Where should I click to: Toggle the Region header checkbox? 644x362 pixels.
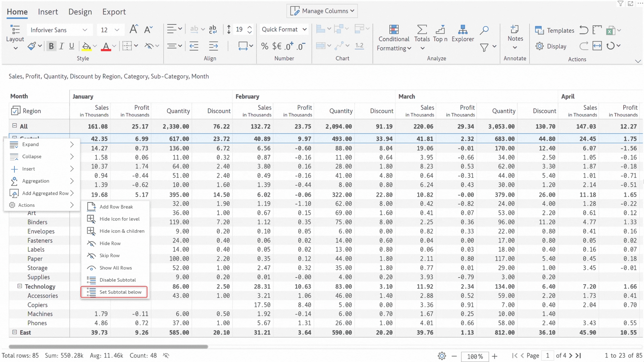[x=15, y=111]
